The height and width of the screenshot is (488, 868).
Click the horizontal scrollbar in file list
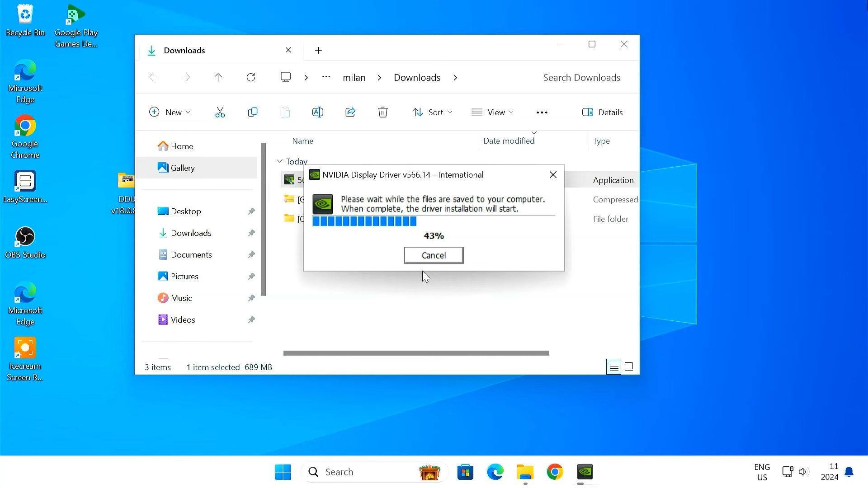point(416,353)
